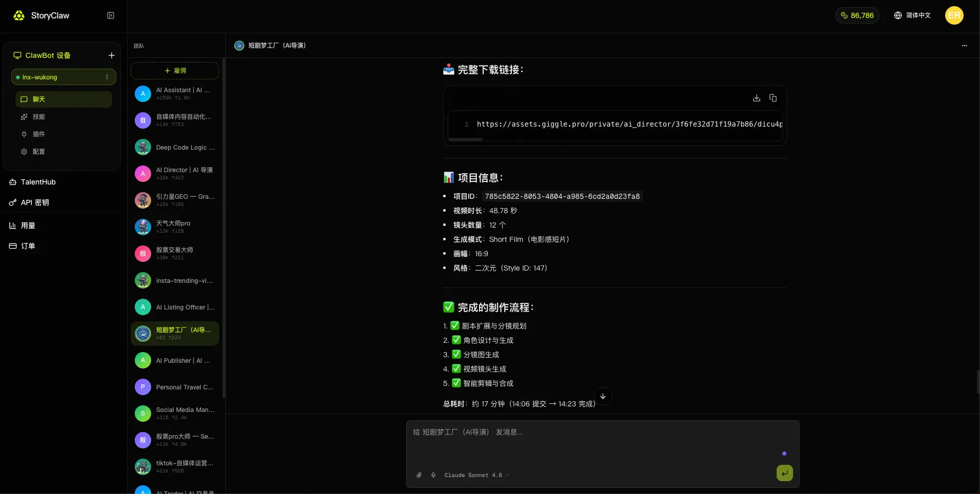Viewport: 980px width, 494px height.
Task: Open chat header more options menu
Action: 965,46
